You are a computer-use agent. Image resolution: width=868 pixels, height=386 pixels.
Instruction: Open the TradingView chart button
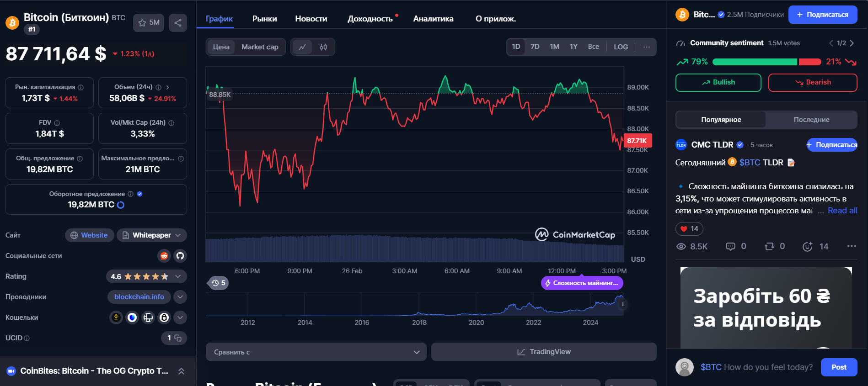pyautogui.click(x=544, y=352)
